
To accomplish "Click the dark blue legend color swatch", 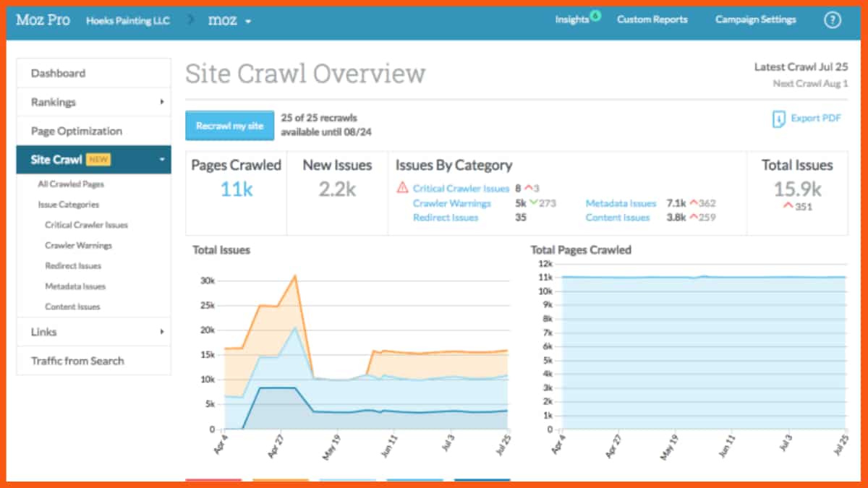I will click(482, 480).
